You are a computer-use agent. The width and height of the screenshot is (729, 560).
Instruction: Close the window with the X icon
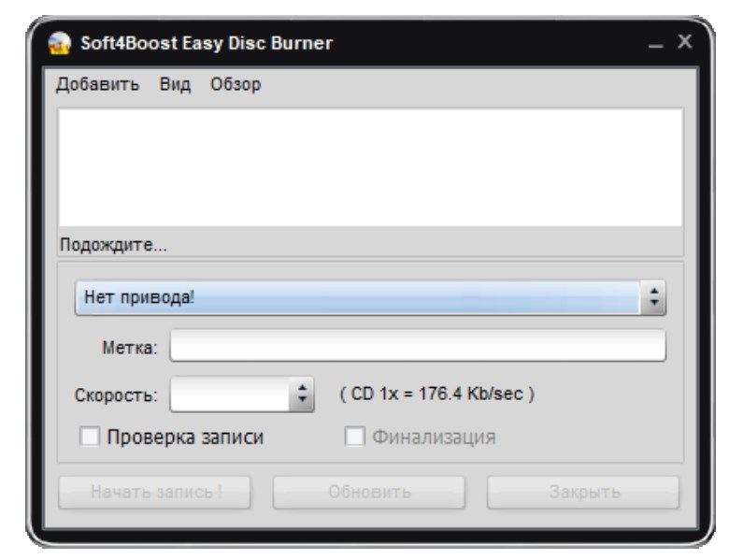[685, 41]
